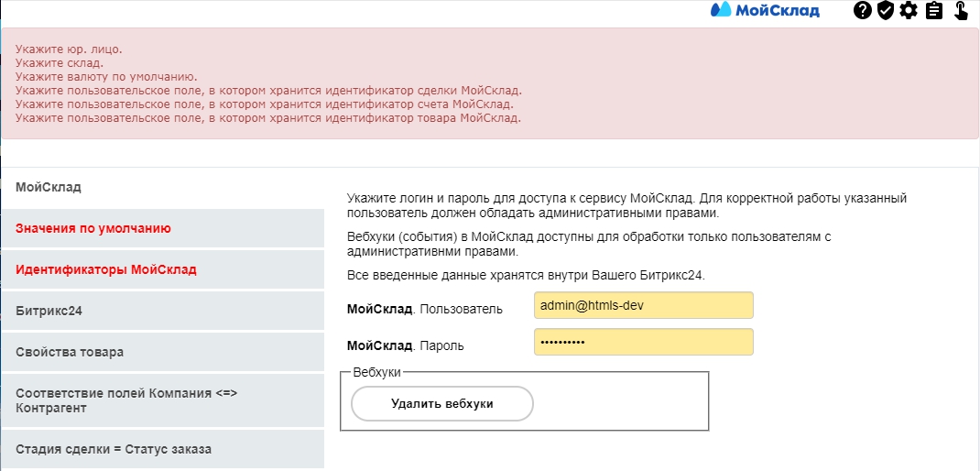The width and height of the screenshot is (980, 471).
Task: Click the Удалить вебхуки button
Action: pyautogui.click(x=441, y=403)
